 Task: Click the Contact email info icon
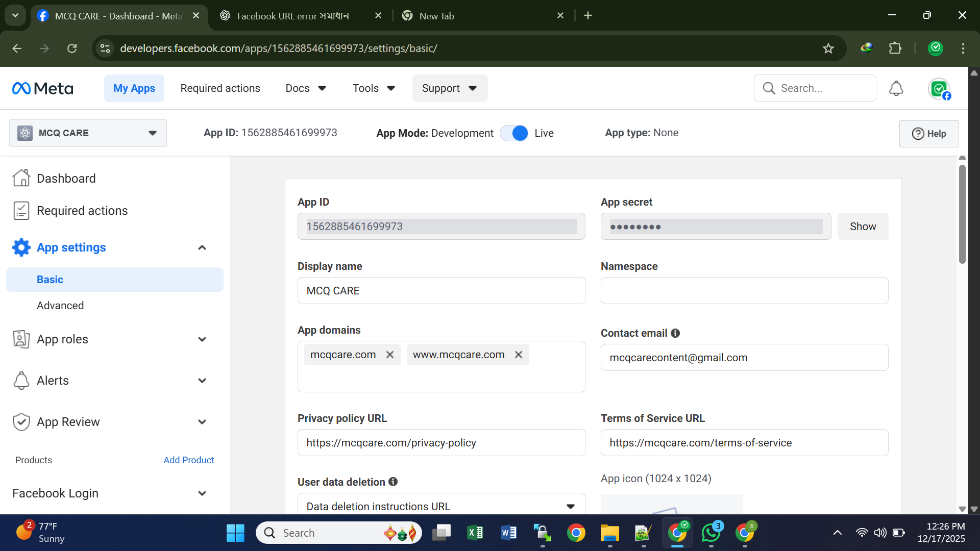[x=675, y=333]
